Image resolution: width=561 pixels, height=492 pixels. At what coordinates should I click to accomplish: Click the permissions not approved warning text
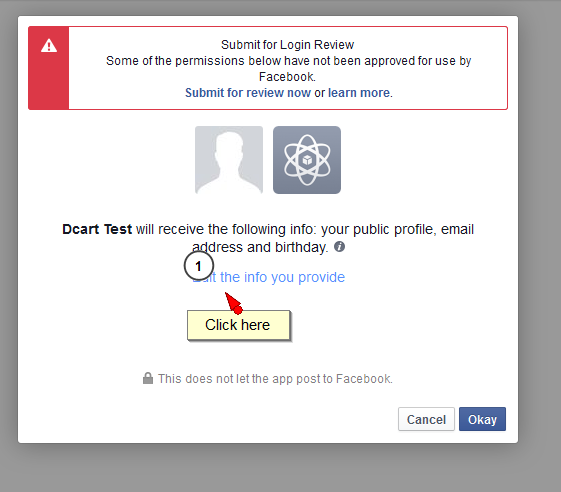pyautogui.click(x=288, y=69)
